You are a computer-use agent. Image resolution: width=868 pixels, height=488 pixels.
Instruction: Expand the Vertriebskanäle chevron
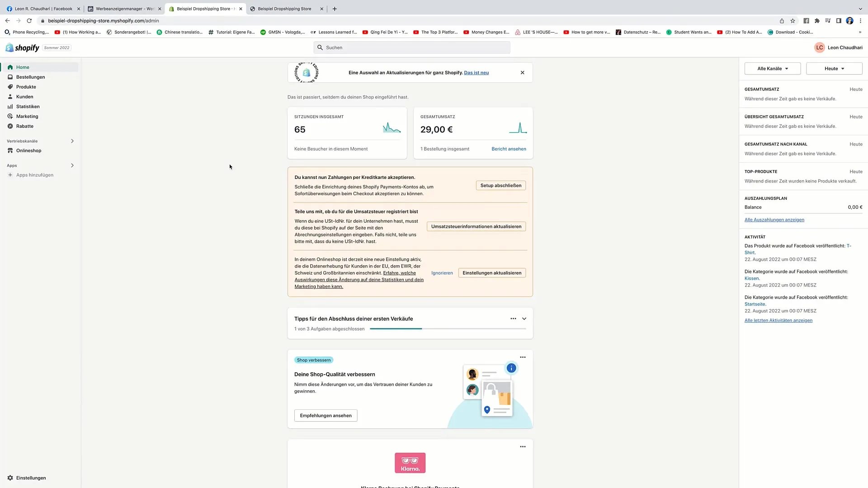tap(72, 141)
